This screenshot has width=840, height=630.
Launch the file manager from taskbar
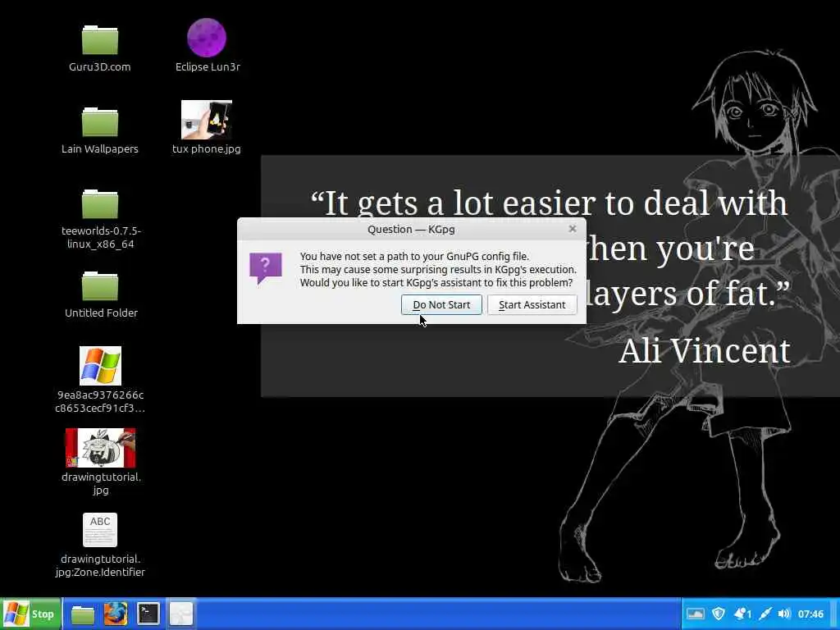[x=83, y=614]
